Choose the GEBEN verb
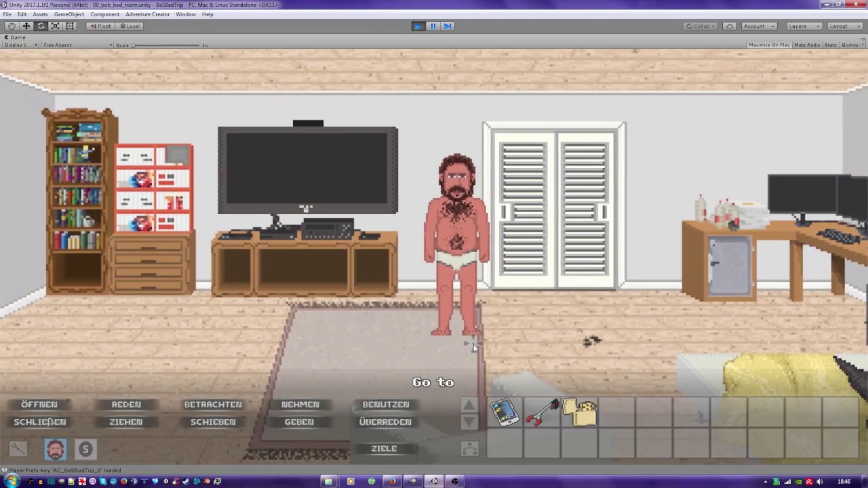868x488 pixels. tap(299, 422)
